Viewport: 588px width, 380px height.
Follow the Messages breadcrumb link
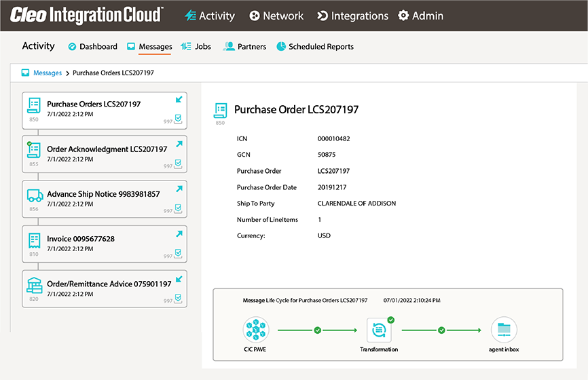click(x=48, y=73)
